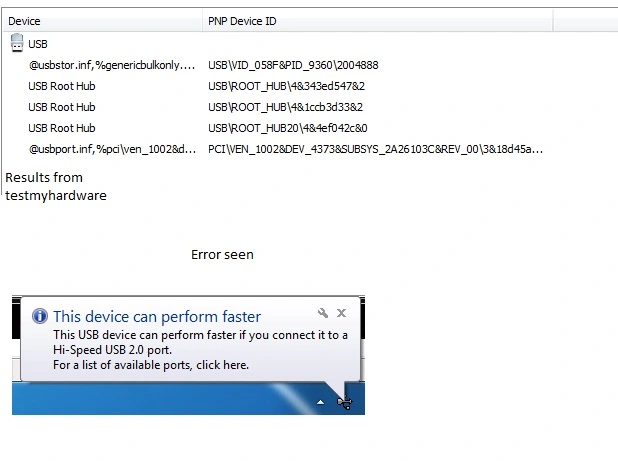Click the USB device tray icon
The height and width of the screenshot is (461, 618).
pos(345,403)
